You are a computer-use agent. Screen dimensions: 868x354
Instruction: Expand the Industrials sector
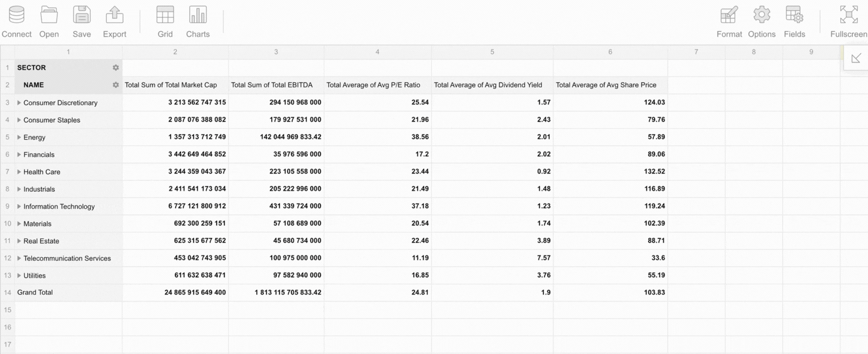pos(19,189)
